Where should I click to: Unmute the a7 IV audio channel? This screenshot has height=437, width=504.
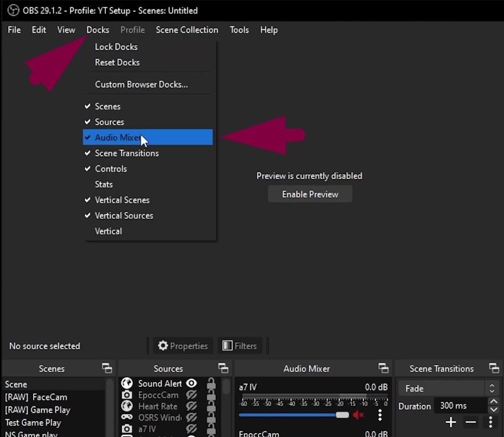click(x=358, y=415)
